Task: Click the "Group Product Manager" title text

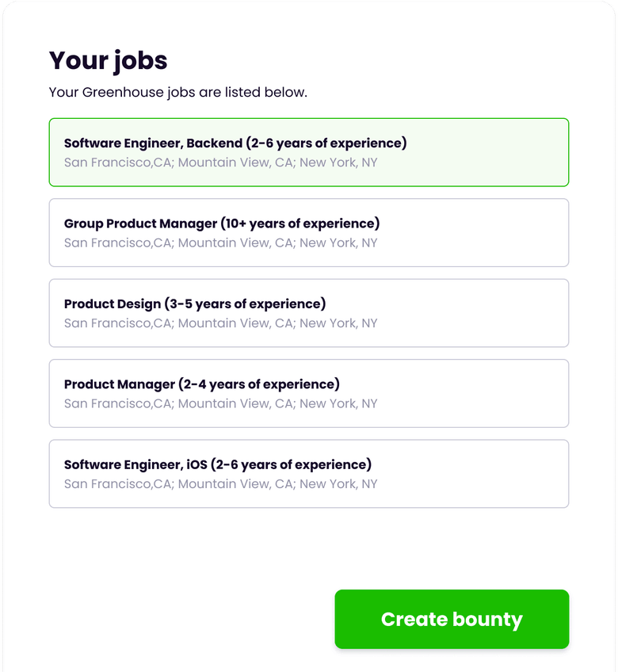Action: point(221,223)
